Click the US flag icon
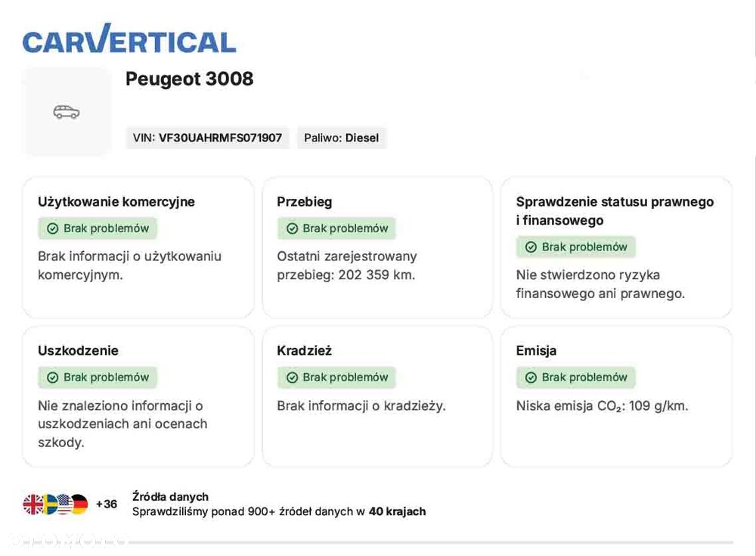756x556 pixels. [65, 505]
